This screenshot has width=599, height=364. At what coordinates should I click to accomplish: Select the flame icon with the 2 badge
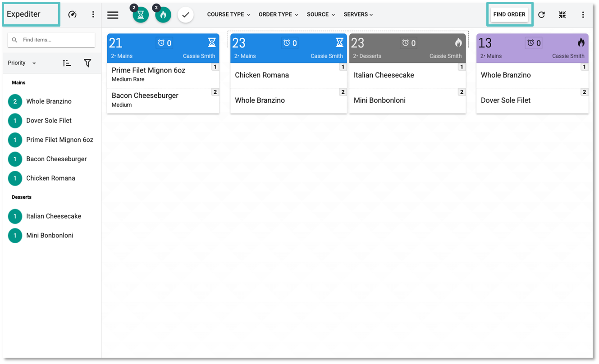(163, 14)
